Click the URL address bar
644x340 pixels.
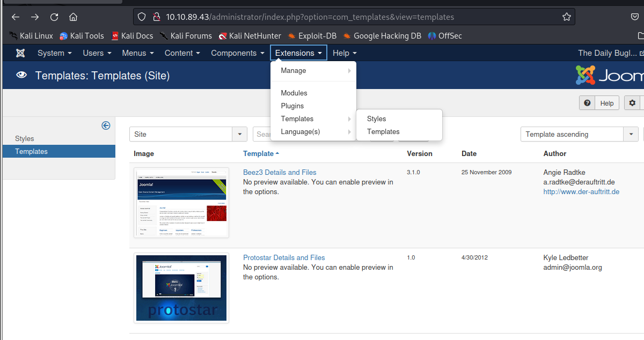354,17
